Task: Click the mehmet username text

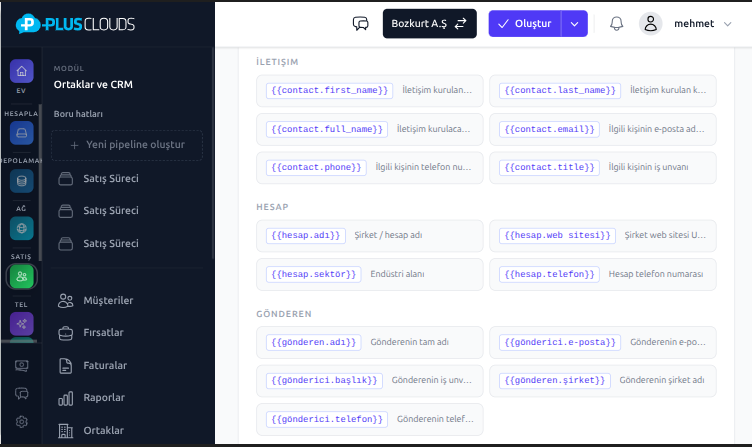Action: point(694,24)
